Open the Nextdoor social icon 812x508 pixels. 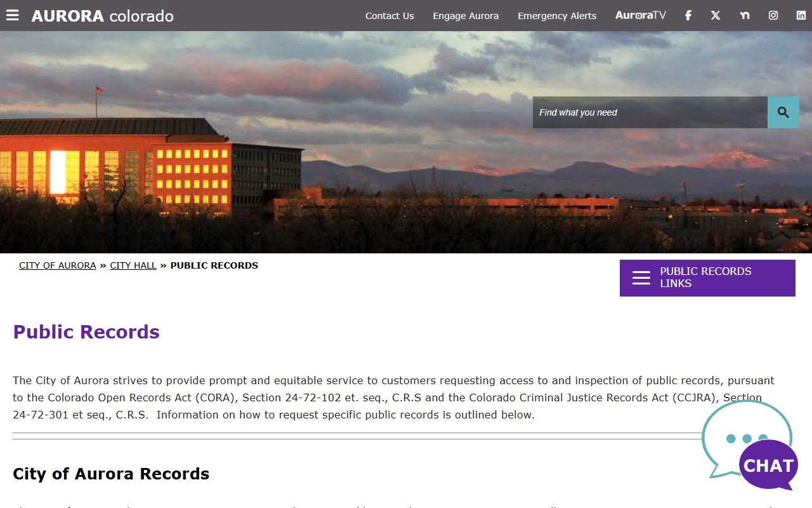[745, 15]
